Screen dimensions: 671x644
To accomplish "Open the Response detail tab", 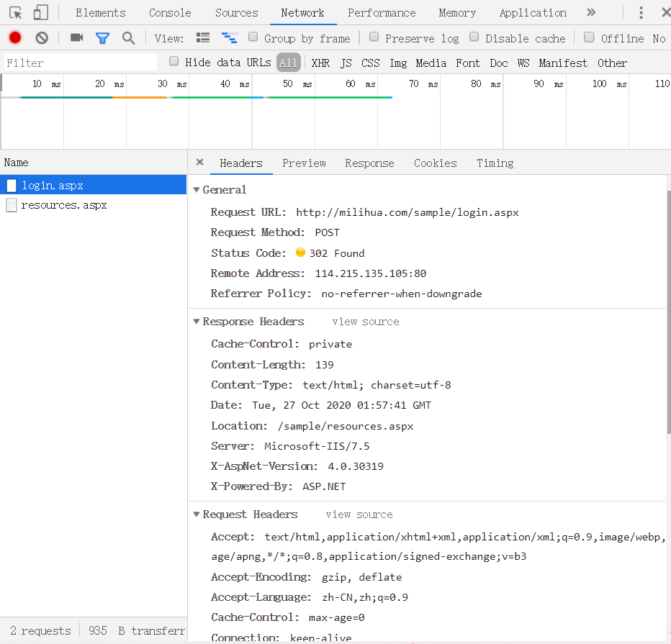I will point(370,163).
